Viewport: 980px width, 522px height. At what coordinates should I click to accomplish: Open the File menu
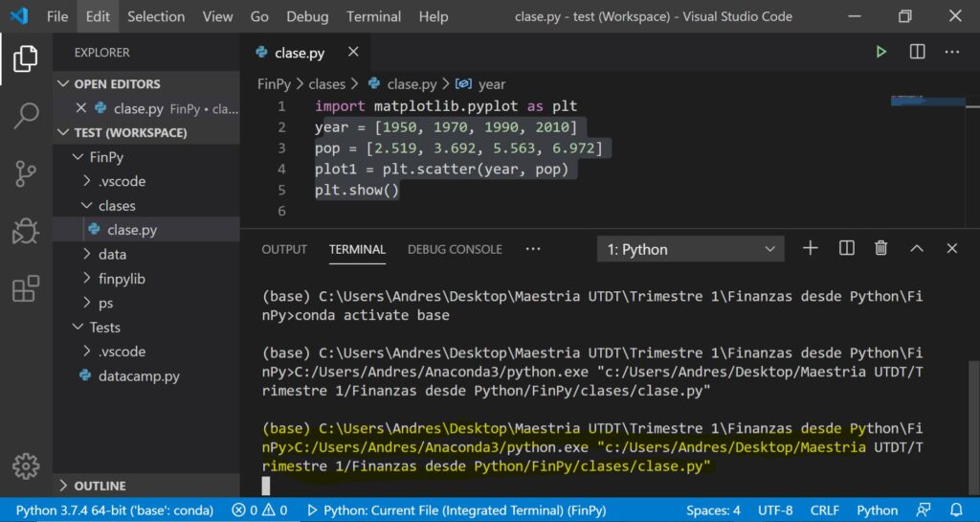(57, 17)
